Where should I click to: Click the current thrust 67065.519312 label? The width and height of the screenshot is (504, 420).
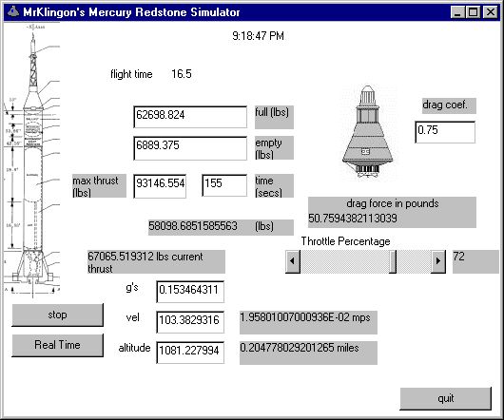tap(156, 262)
